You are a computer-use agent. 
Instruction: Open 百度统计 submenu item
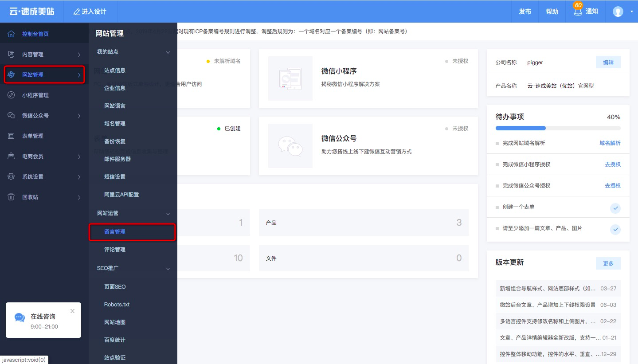[115, 340]
